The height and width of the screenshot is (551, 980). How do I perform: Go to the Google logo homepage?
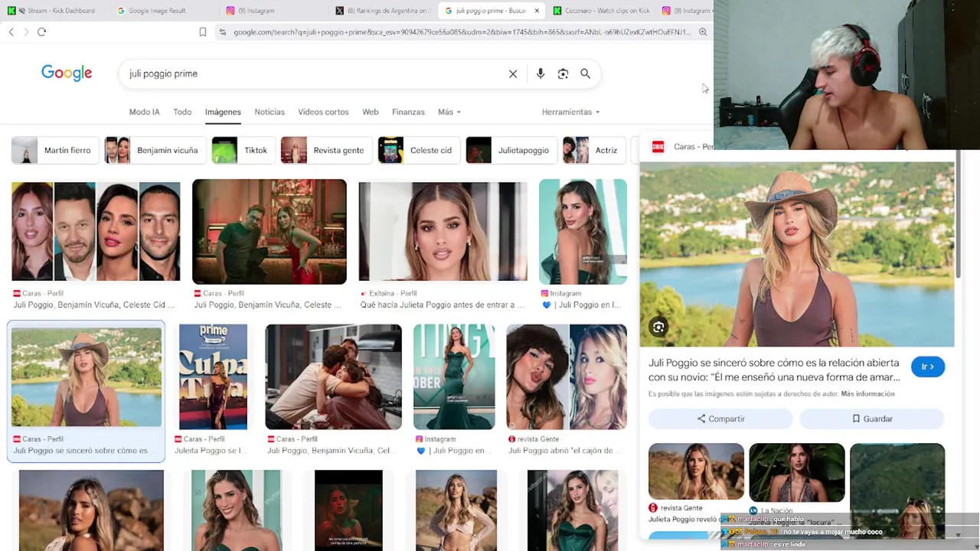point(67,73)
